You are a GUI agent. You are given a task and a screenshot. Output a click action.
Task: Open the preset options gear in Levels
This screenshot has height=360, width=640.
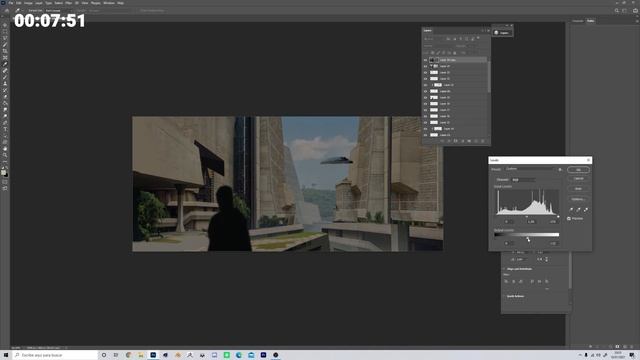click(x=560, y=169)
